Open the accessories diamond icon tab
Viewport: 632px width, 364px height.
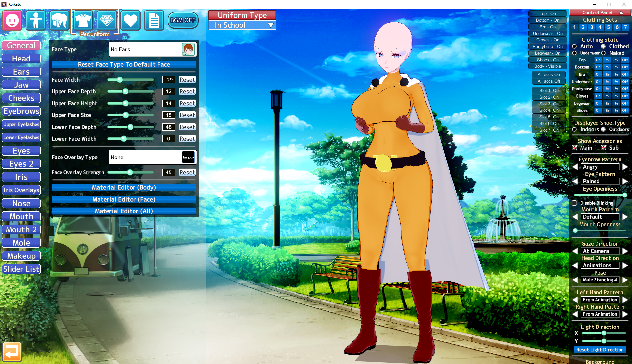(107, 20)
